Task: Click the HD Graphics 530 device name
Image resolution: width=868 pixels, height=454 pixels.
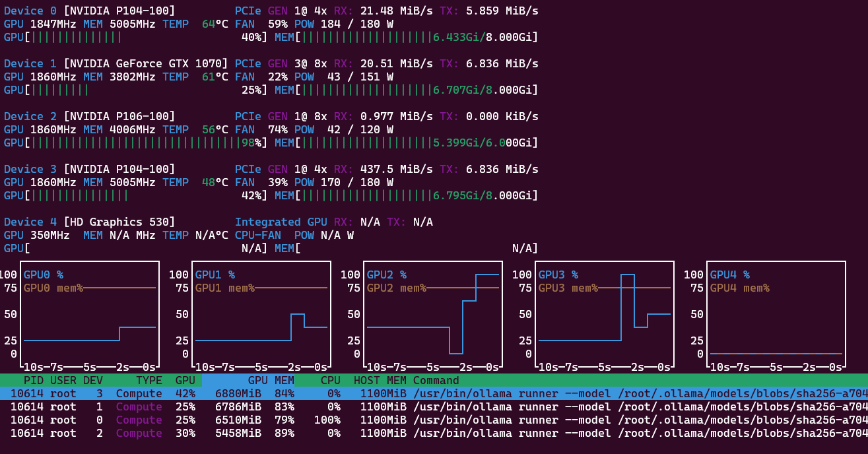Action: tap(119, 222)
